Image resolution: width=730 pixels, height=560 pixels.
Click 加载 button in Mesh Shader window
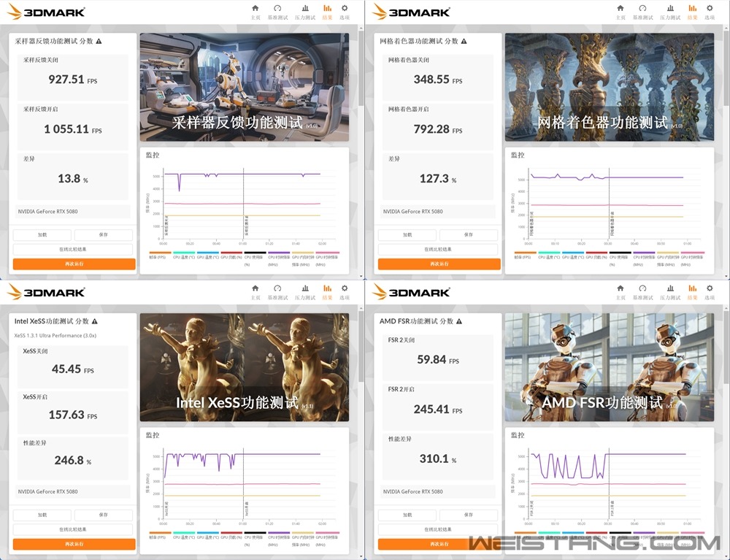click(x=407, y=235)
